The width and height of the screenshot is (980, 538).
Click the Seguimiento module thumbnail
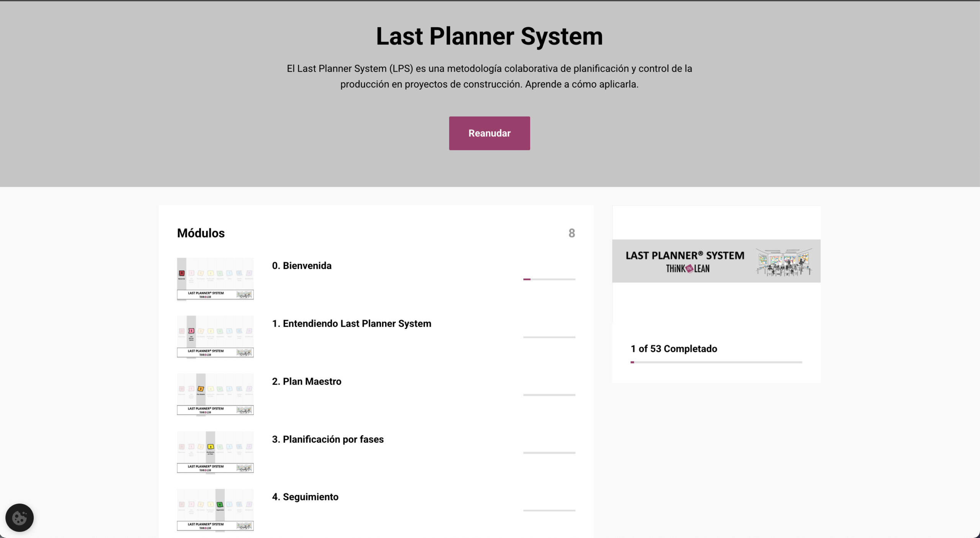(x=215, y=510)
